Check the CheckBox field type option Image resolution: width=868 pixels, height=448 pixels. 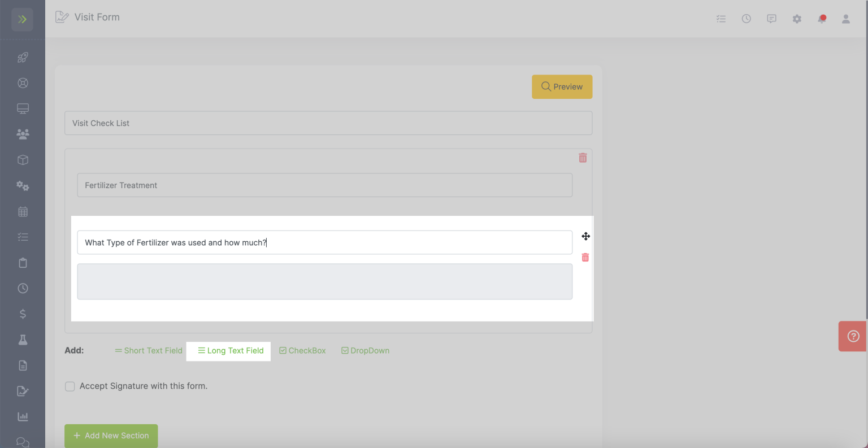coord(302,350)
